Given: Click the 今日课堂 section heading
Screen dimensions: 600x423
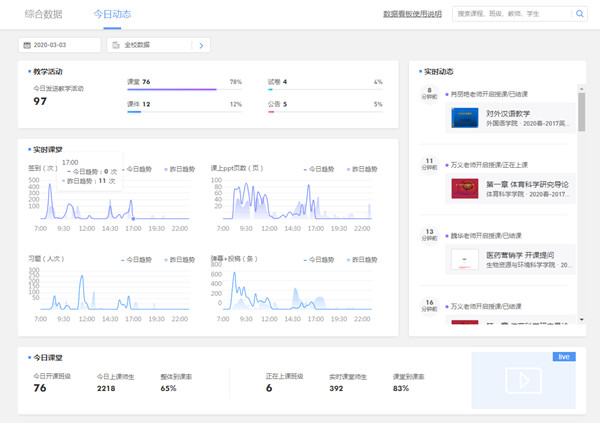Looking at the screenshot, I should [x=47, y=358].
